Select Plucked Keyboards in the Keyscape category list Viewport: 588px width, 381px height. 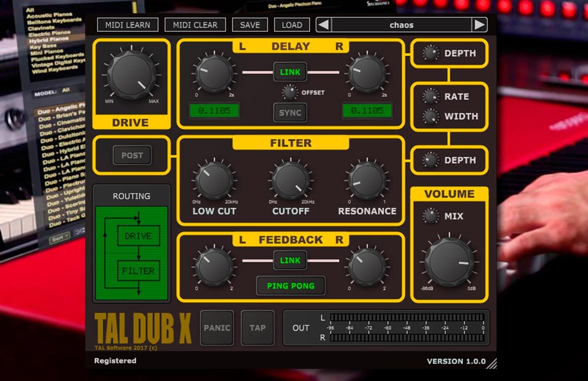tap(57, 57)
